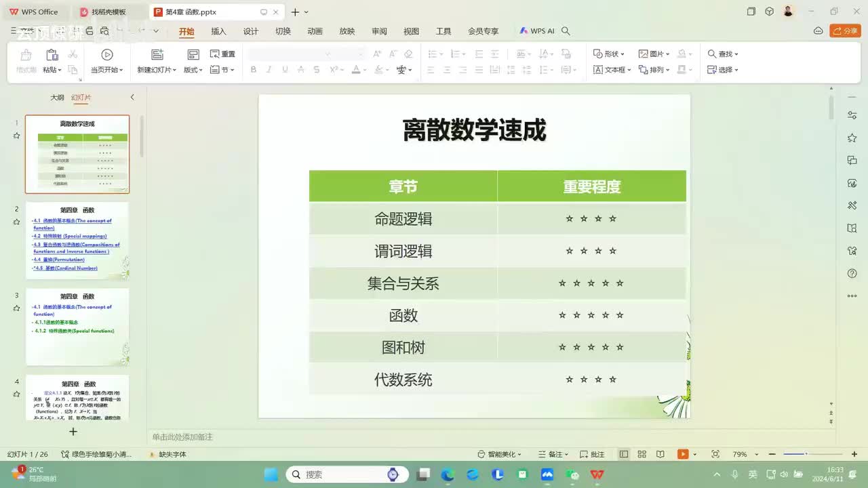Click the zoom out minus button

[x=772, y=454]
